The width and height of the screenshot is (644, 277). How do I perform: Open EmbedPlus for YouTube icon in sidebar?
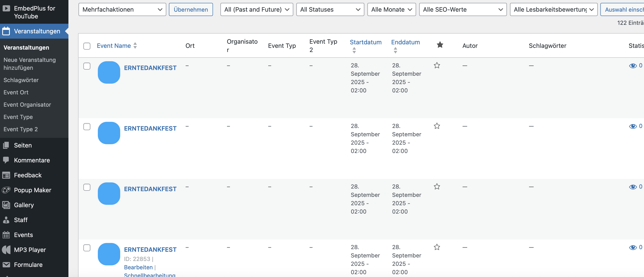pyautogui.click(x=6, y=8)
